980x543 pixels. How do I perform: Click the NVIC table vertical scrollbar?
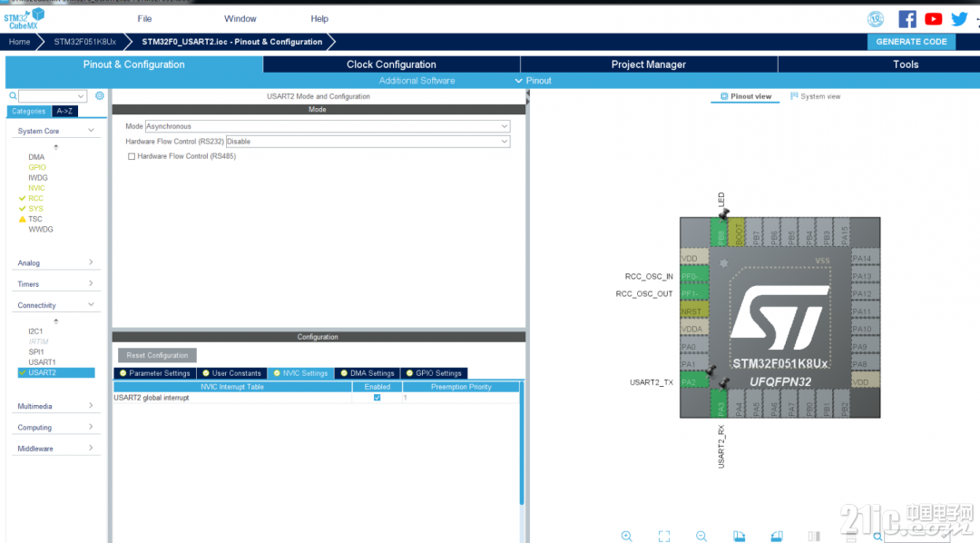click(x=522, y=444)
